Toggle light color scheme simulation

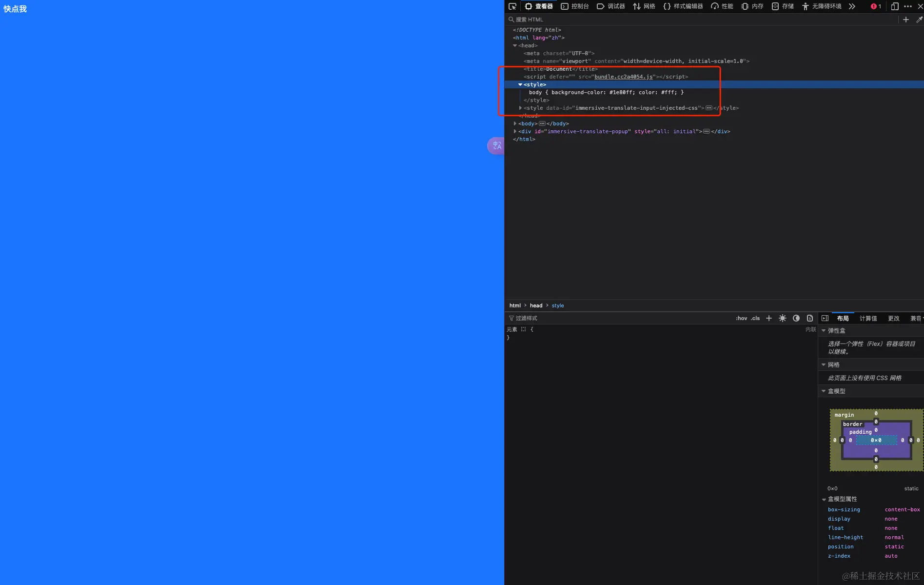coord(783,318)
